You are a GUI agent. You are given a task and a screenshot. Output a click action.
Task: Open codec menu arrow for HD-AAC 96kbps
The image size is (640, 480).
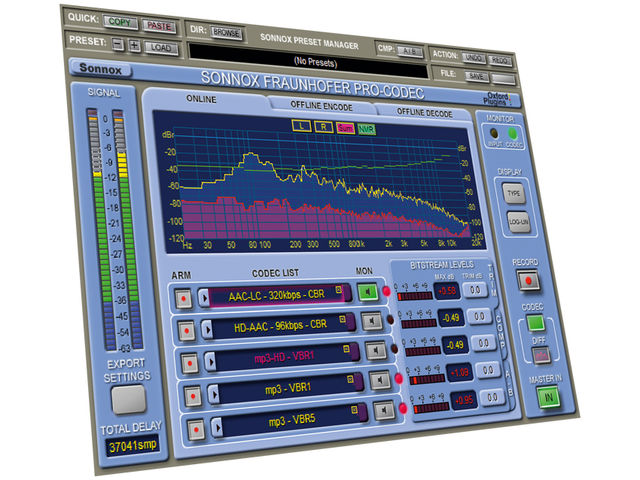click(207, 329)
